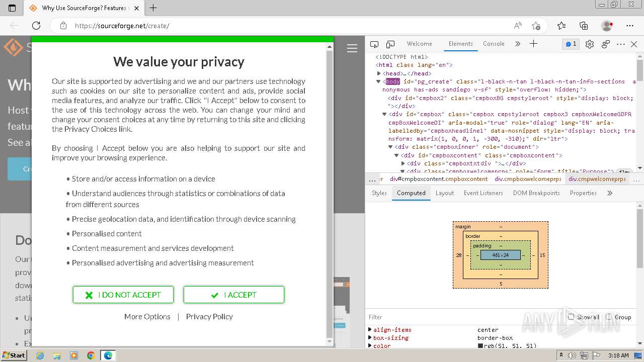Screen dimensions: 644x362
Task: Click the I DO NOT ACCEPT button
Action: (x=123, y=295)
